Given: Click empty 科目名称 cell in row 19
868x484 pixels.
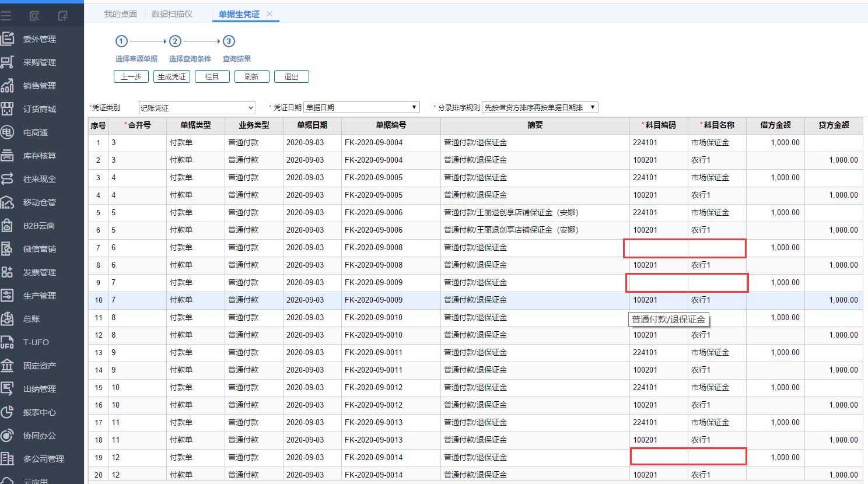Looking at the screenshot, I should [x=717, y=458].
